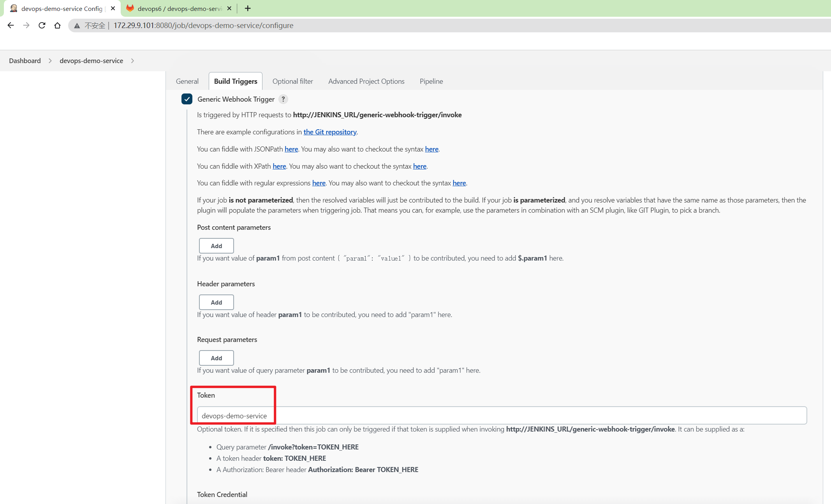831x504 pixels.
Task: Add a Request parameter
Action: pyautogui.click(x=217, y=358)
